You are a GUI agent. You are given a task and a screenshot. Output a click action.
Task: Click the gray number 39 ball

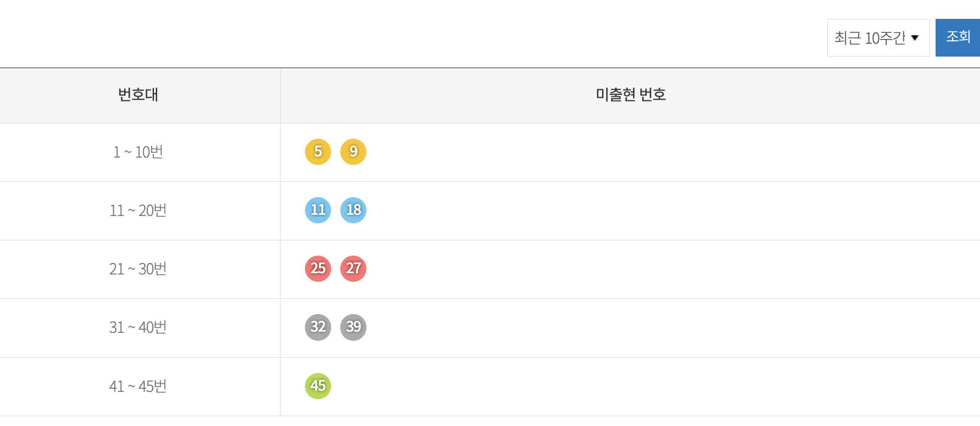(354, 327)
